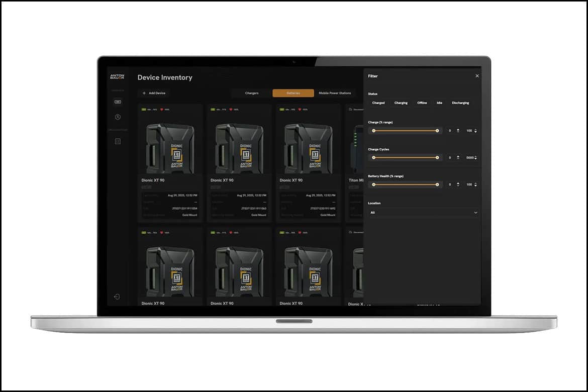Click the Charge range maximum stepper arrows
This screenshot has width=588, height=392.
point(475,131)
